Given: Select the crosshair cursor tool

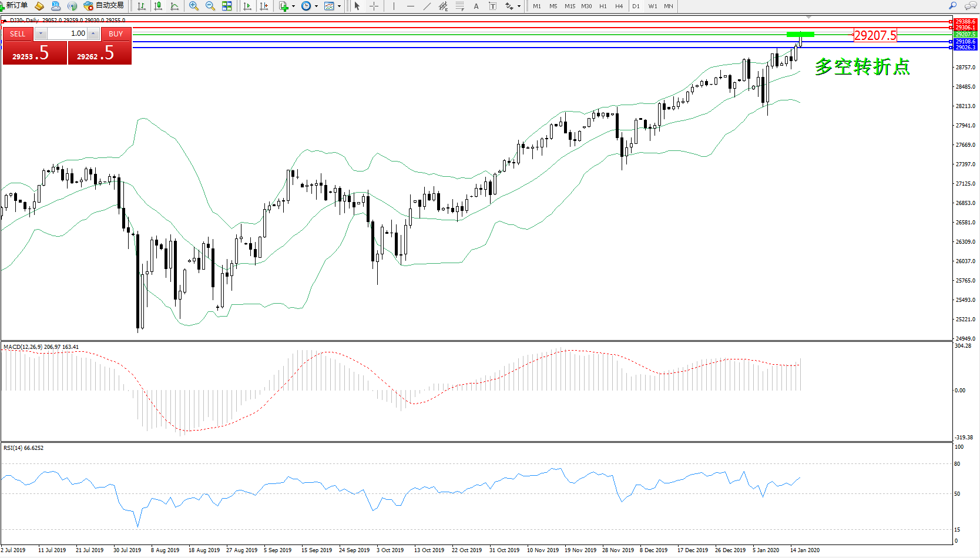Looking at the screenshot, I should (374, 6).
